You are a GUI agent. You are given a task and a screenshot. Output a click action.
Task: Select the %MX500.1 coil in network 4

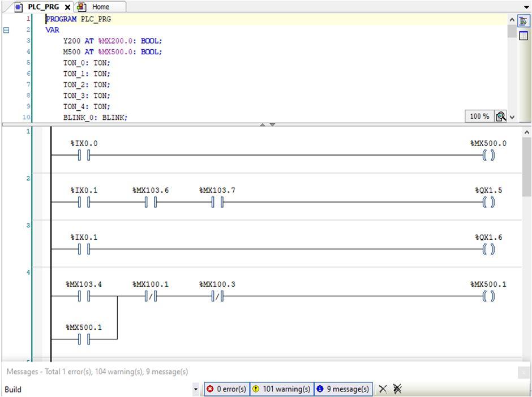click(488, 296)
